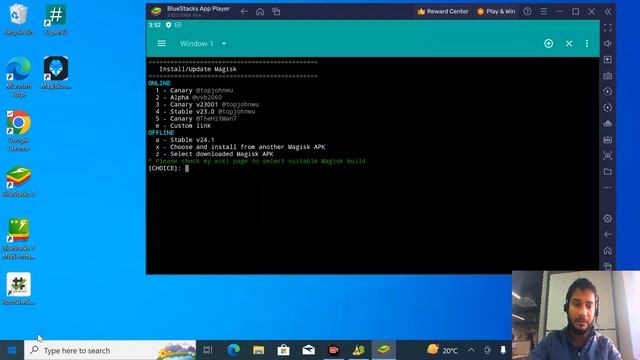Click the [CHOICE] terminal input prompt
The image size is (640, 360).
click(x=169, y=168)
